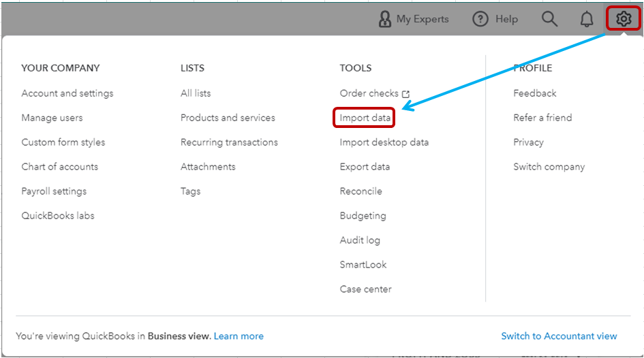View the Audit log
The height and width of the screenshot is (358, 644).
[360, 240]
